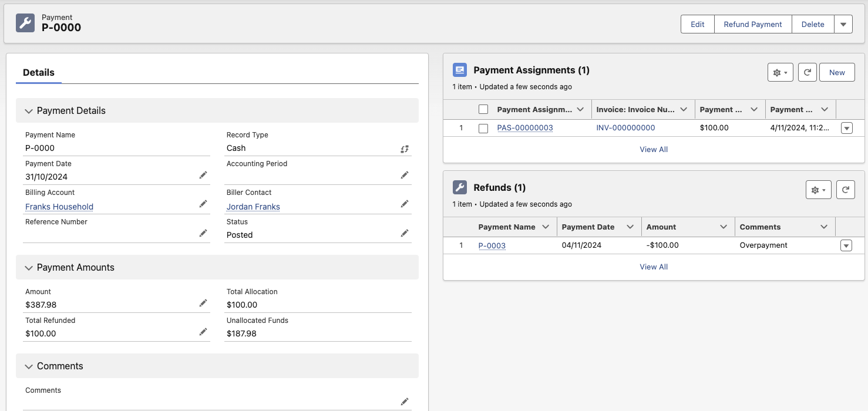868x411 pixels.
Task: Collapse the Payment Amounts section
Action: coord(29,267)
